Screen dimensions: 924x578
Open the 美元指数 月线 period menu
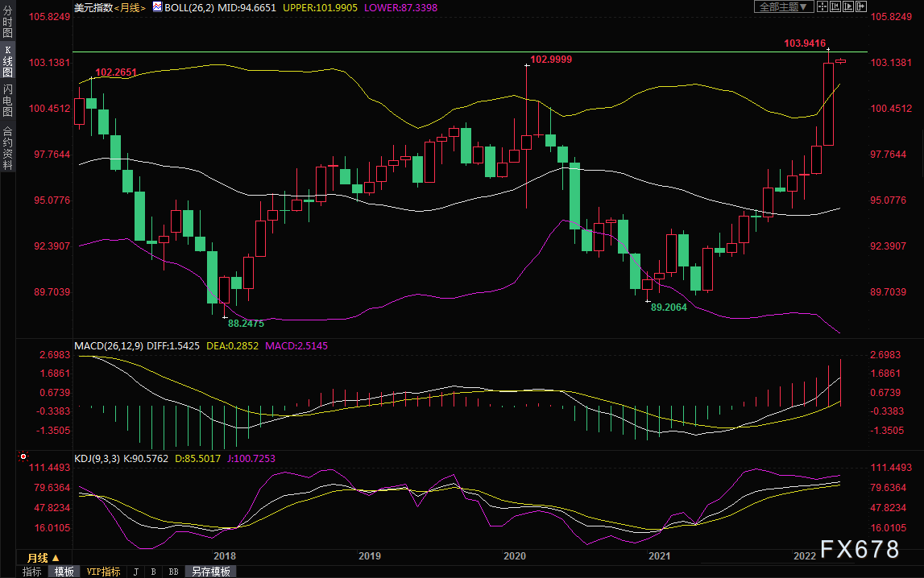coord(129,8)
